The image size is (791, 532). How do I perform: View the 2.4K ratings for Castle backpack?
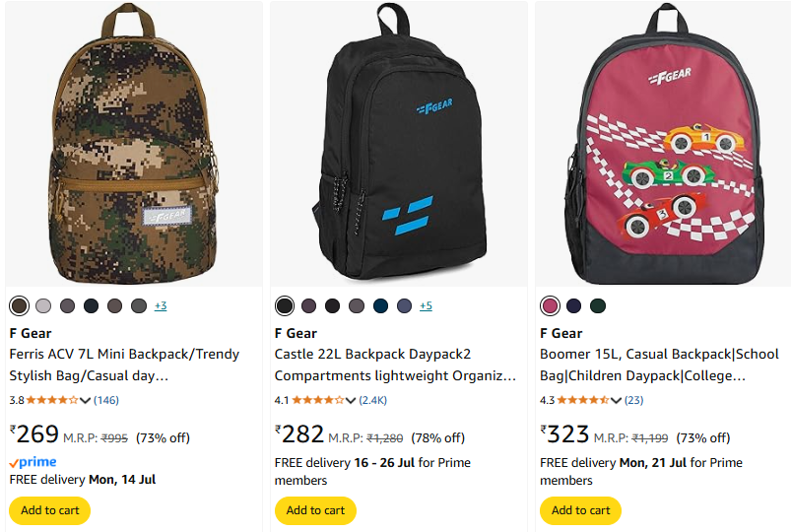pos(373,400)
